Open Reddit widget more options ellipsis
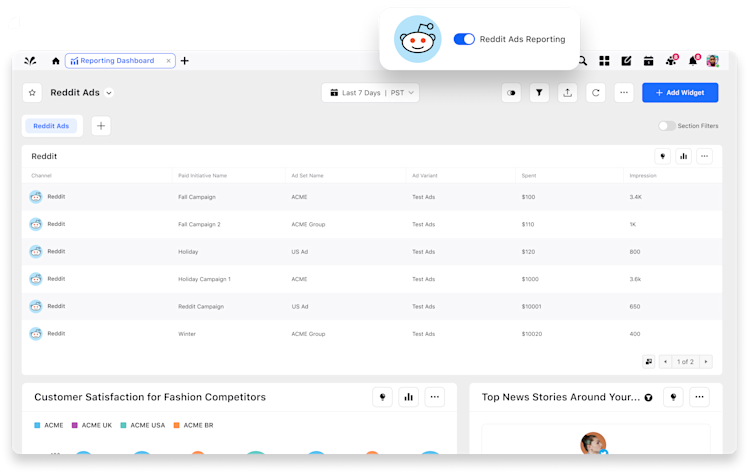This screenshot has height=474, width=749. pos(705,156)
